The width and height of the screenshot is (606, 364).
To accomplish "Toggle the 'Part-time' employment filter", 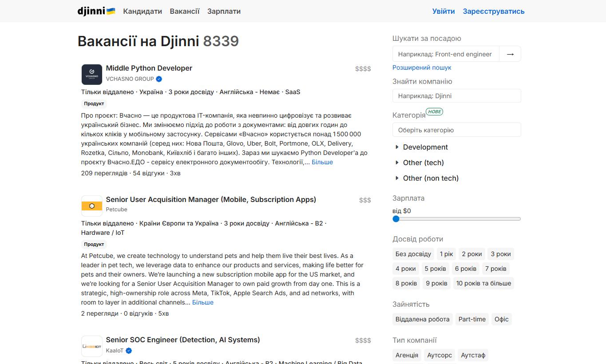I will (x=472, y=319).
